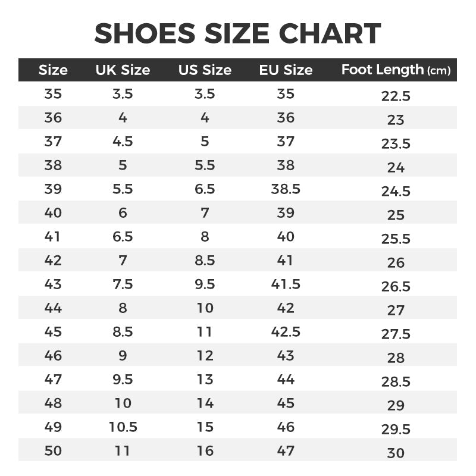Image resolution: width=476 pixels, height=476 pixels.
Task: Click foot length 24.5 cell
Action: (x=396, y=192)
